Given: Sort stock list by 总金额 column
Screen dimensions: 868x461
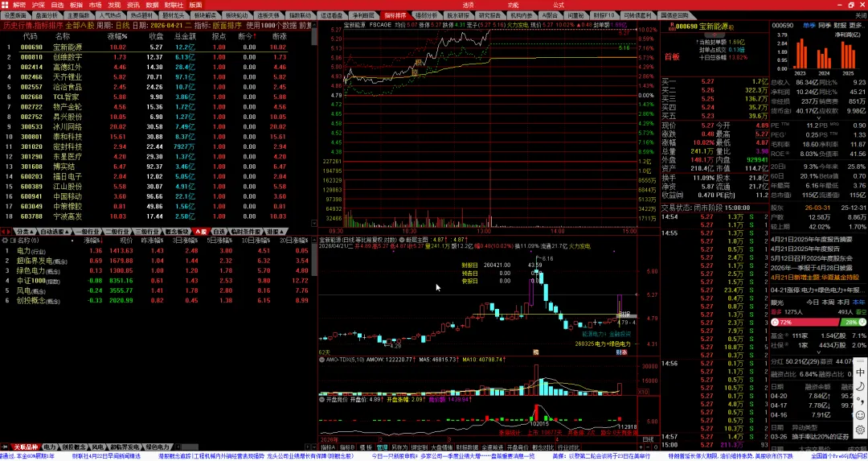Looking at the screenshot, I should pyautogui.click(x=184, y=36).
